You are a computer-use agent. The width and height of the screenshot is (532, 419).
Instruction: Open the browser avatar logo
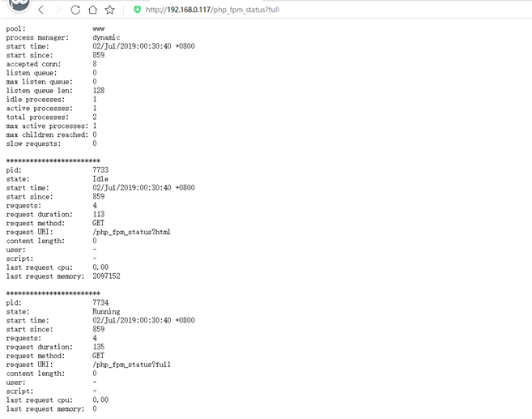click(x=19, y=5)
